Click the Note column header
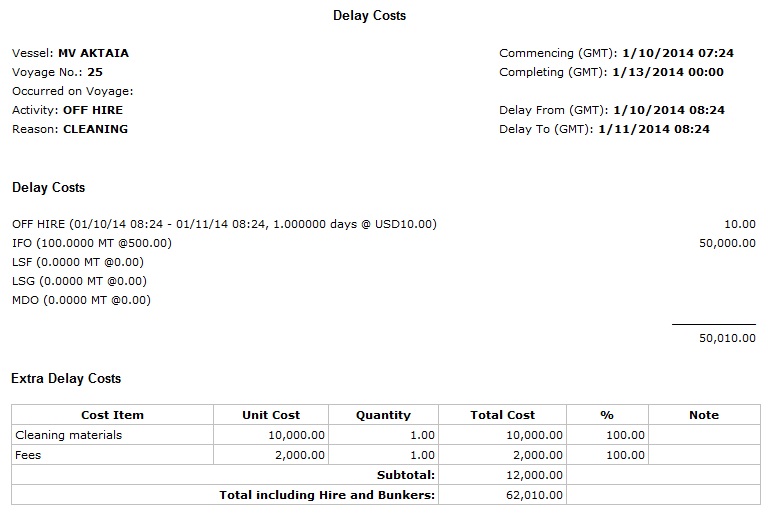 tap(704, 415)
